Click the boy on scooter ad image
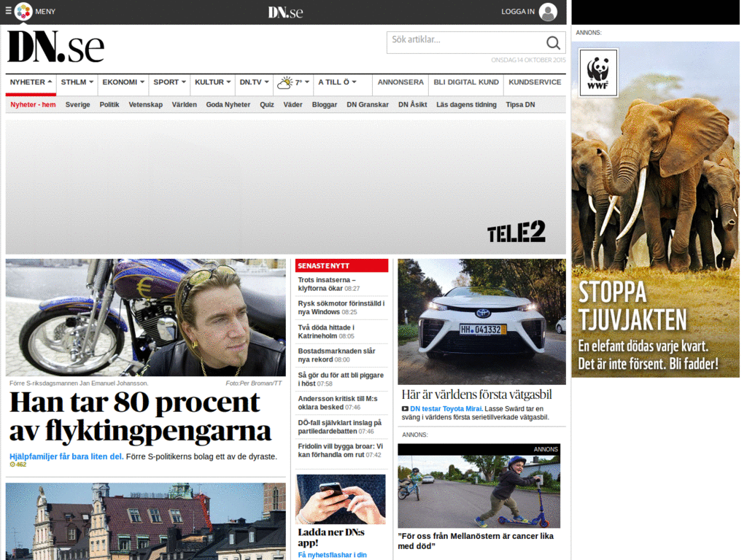The image size is (747, 560). click(479, 491)
